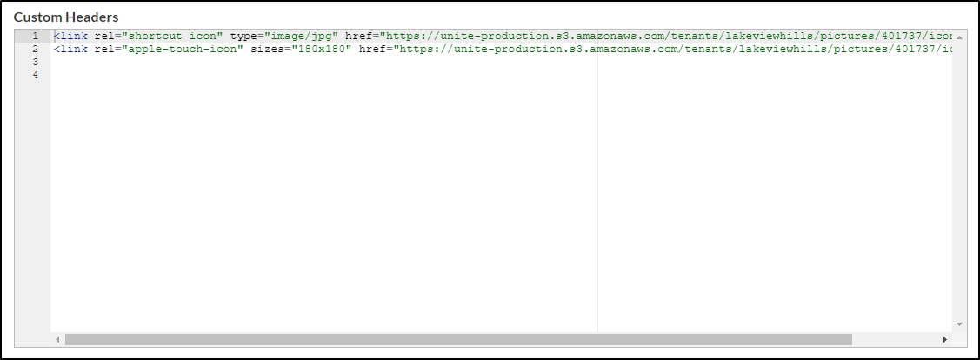980x360 pixels.
Task: Place cursor on empty line 3
Action: pos(500,62)
